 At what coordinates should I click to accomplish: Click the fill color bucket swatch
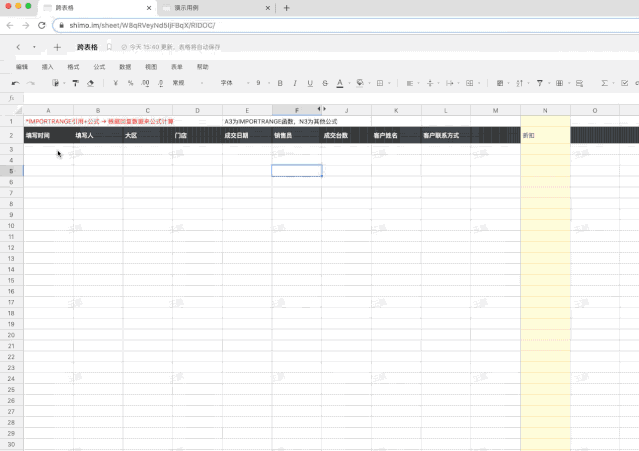pyautogui.click(x=360, y=83)
